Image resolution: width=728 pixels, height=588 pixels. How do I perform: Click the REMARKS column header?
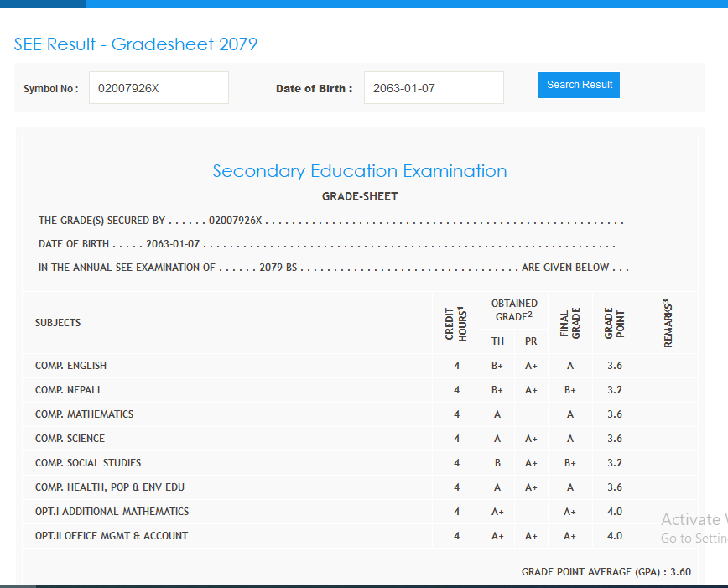(x=668, y=323)
